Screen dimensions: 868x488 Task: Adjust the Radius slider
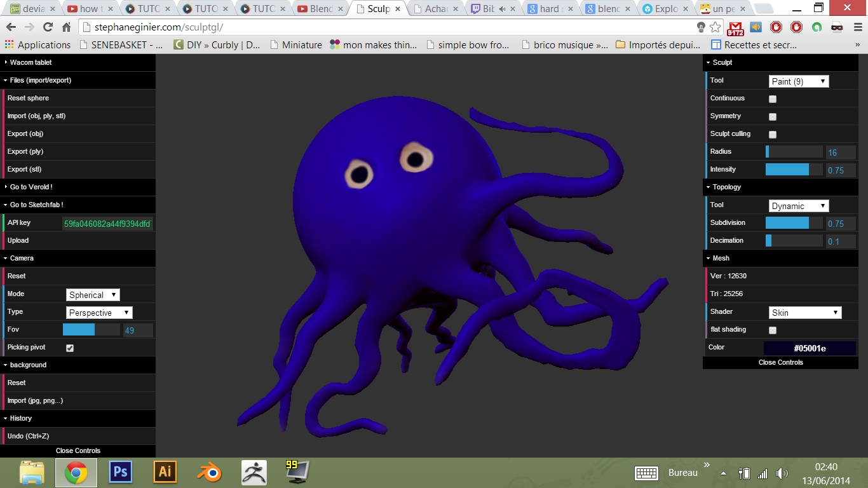794,152
